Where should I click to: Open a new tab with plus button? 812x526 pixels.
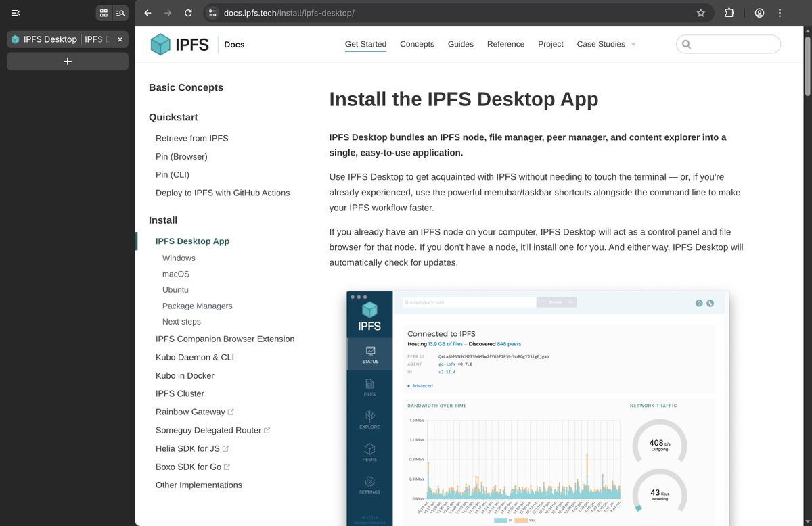pos(68,62)
